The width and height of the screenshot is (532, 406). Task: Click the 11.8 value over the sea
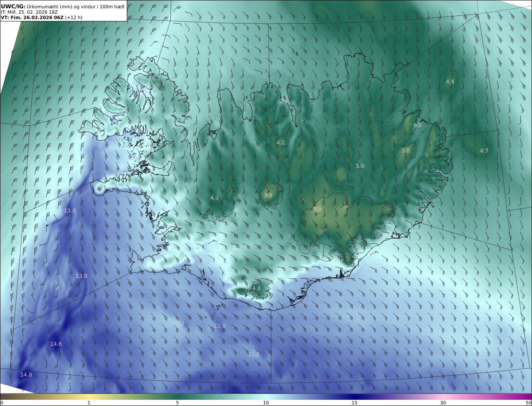[254, 354]
